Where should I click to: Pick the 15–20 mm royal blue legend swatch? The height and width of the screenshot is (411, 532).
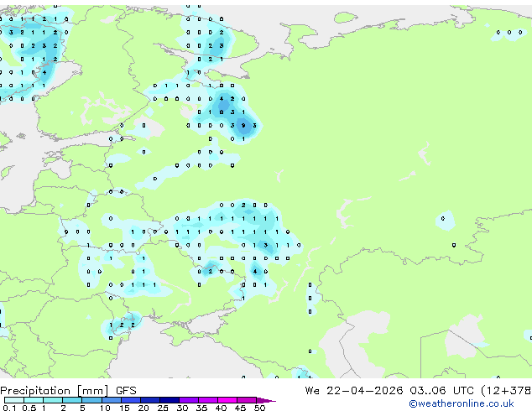[131, 400]
